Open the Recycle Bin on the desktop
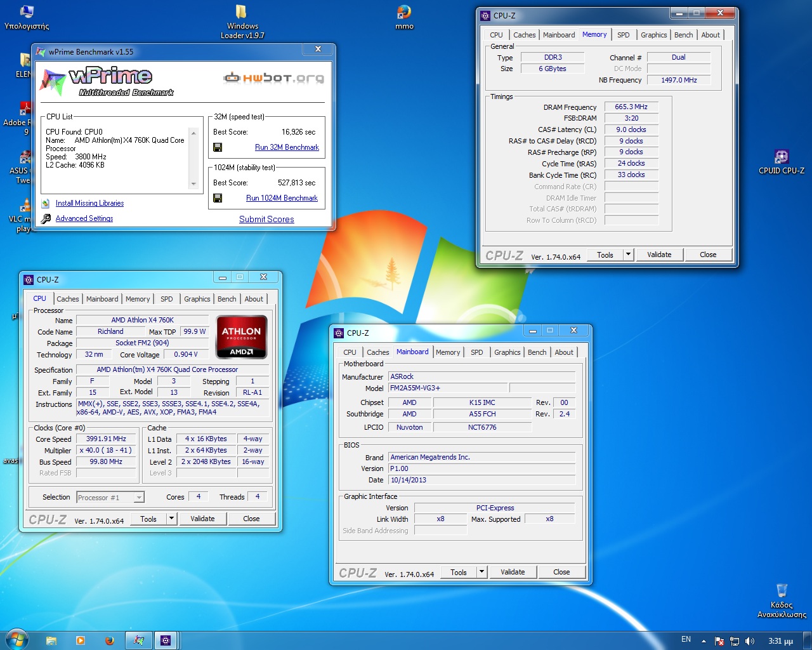Screen dimensions: 812x650 782,600
